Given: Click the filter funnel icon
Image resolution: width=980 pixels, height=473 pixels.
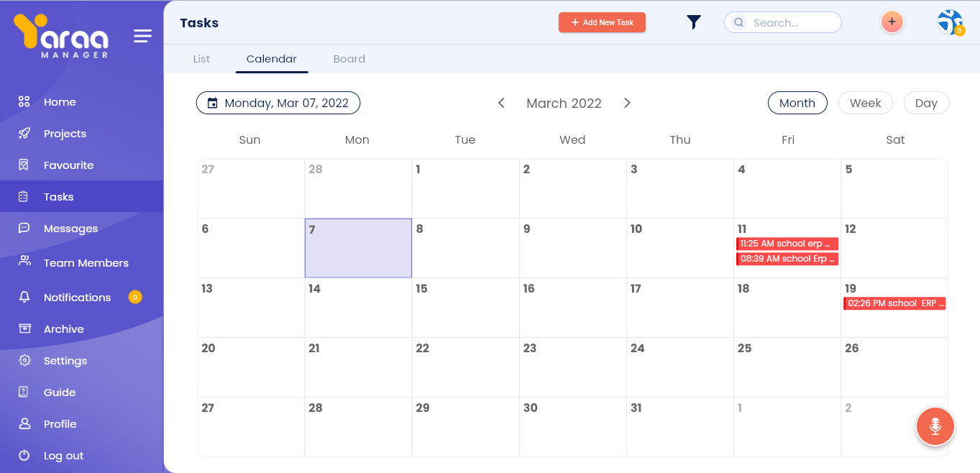Looking at the screenshot, I should 693,23.
